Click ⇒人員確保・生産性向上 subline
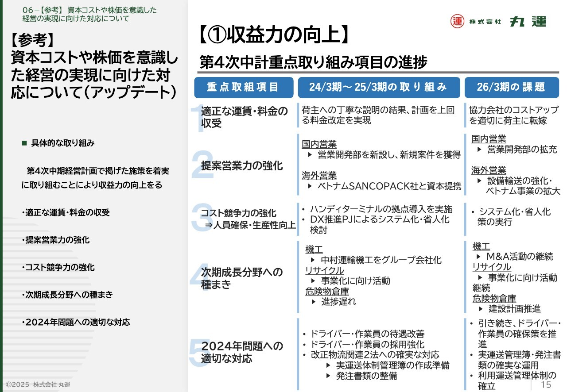Viewport: 567px width, 392px height. (x=250, y=225)
